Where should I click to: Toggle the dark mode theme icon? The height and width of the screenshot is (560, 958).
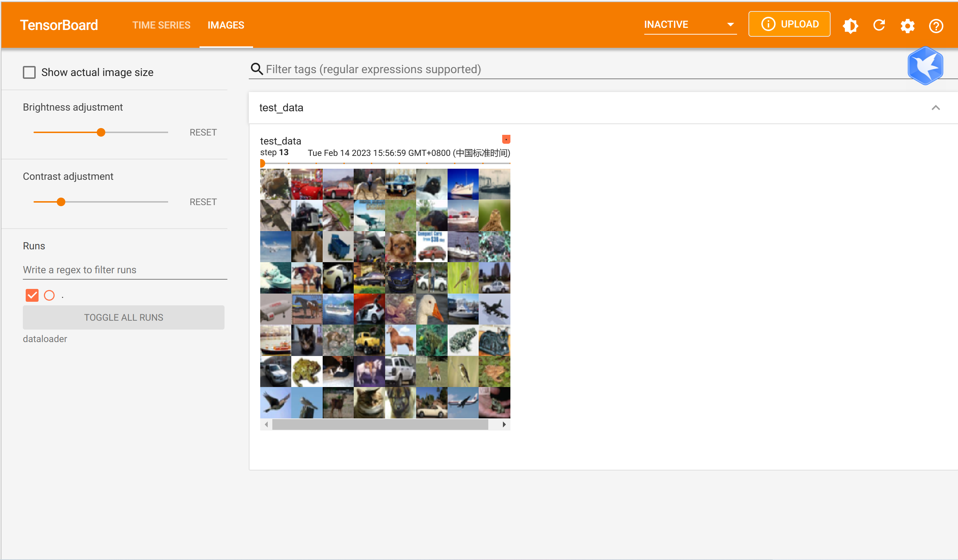pos(850,25)
